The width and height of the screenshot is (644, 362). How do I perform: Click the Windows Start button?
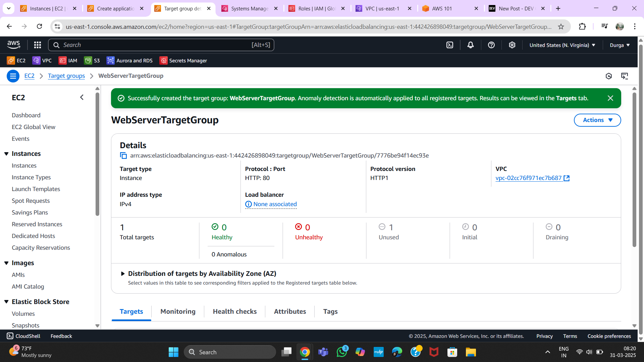coord(173,352)
